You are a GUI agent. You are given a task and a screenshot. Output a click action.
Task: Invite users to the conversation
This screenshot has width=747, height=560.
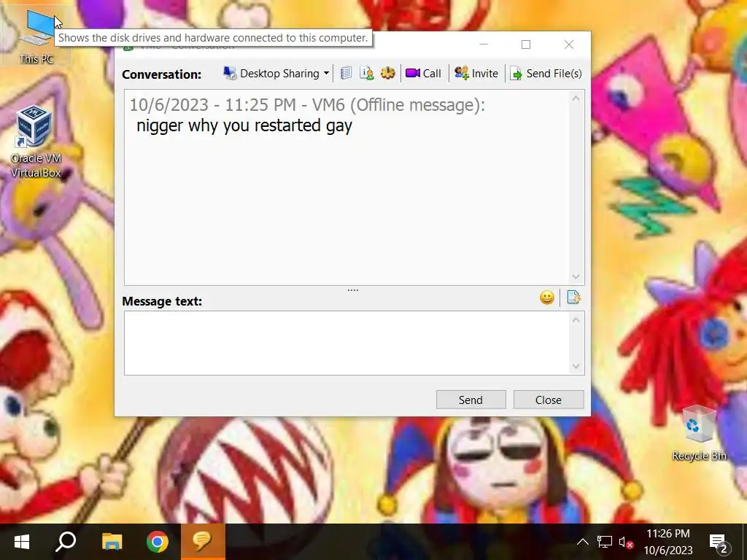coord(476,74)
